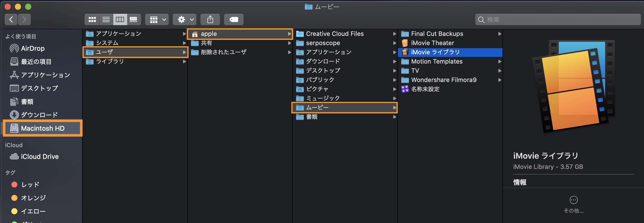644x223 pixels.
Task: Select Wondershare Filmora9 folder
Action: [450, 80]
